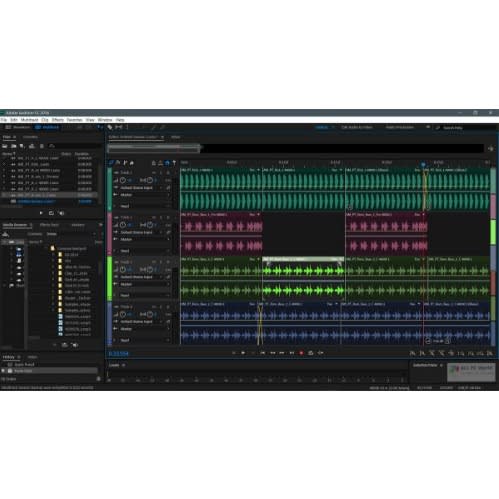The image size is (499, 499).
Task: Click Zoom In Amplitude icon
Action: pos(413,353)
